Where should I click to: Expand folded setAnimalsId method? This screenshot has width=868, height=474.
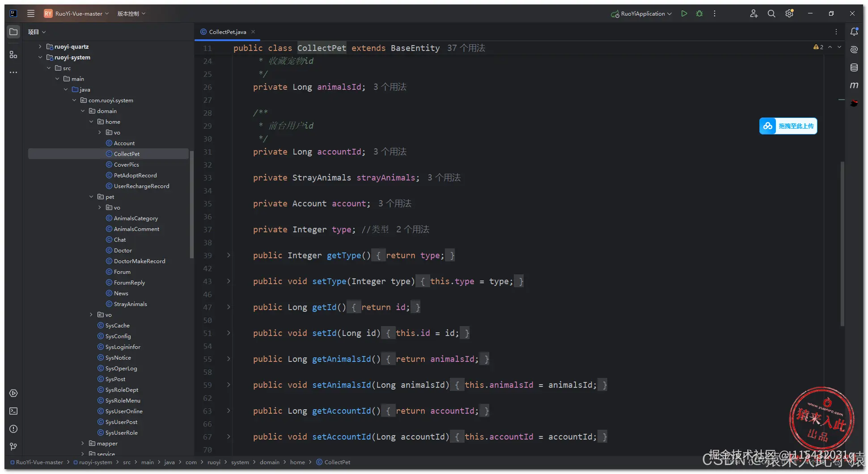[229, 385]
